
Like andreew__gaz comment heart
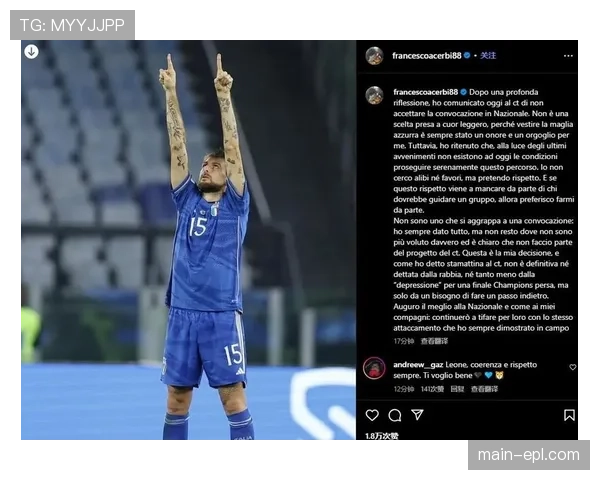(572, 367)
